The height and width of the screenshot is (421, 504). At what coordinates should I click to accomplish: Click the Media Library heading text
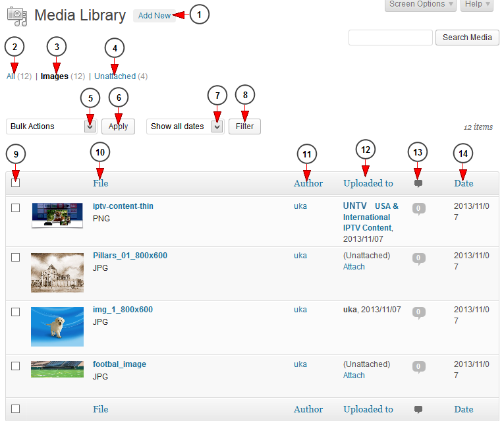coord(80,16)
